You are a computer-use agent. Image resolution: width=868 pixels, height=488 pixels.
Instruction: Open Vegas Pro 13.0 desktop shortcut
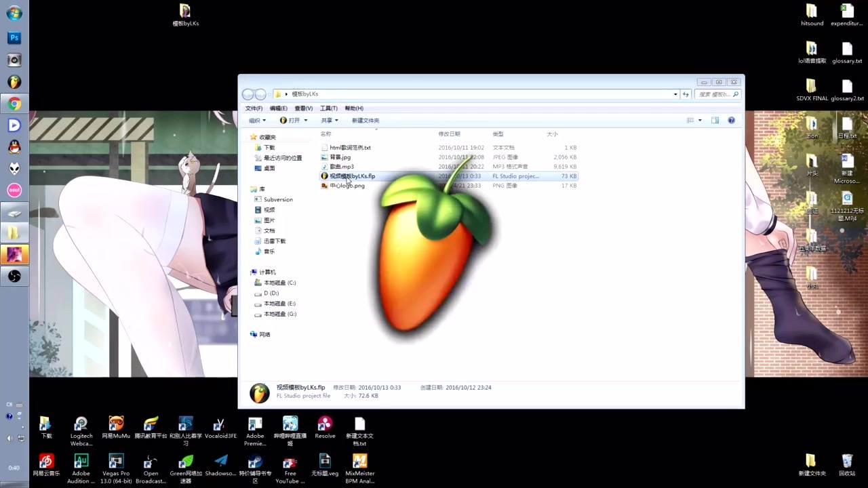click(116, 469)
